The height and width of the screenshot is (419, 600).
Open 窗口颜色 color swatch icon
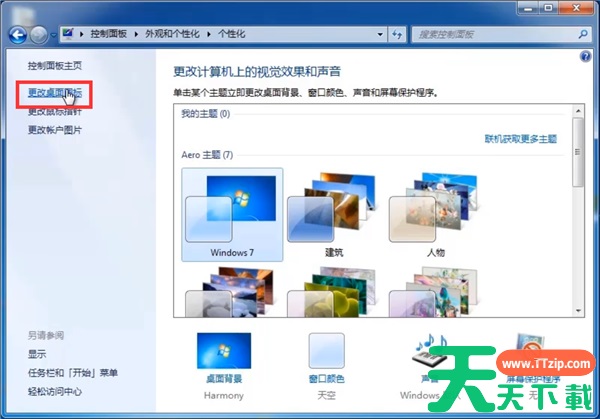pos(326,351)
